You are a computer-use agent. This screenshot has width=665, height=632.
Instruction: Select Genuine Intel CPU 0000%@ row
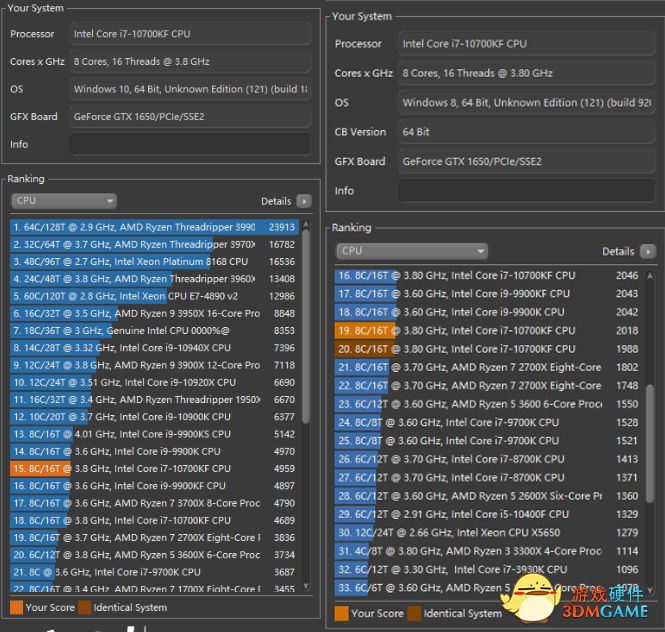coord(154,330)
